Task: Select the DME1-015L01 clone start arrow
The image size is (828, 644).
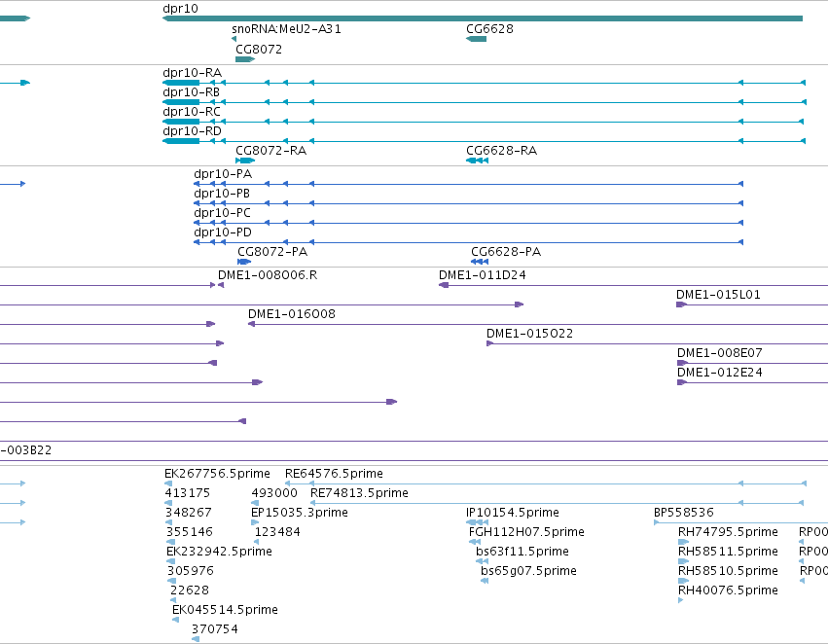Action: point(681,304)
